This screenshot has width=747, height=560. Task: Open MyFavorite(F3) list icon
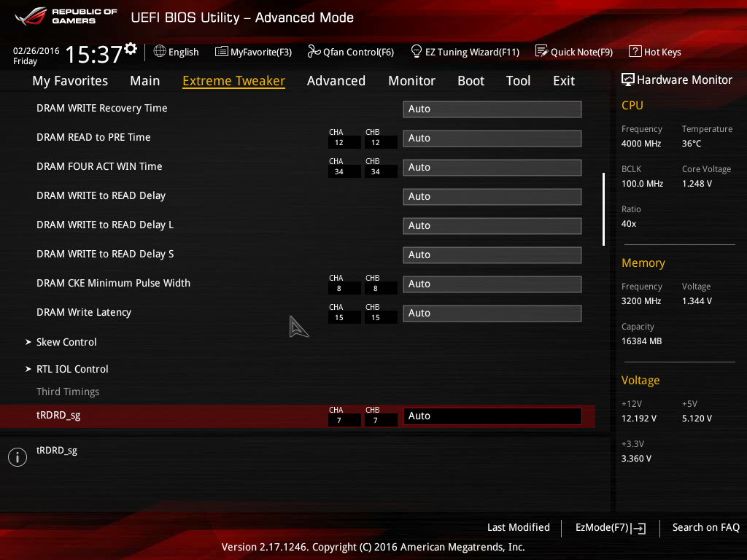[221, 52]
